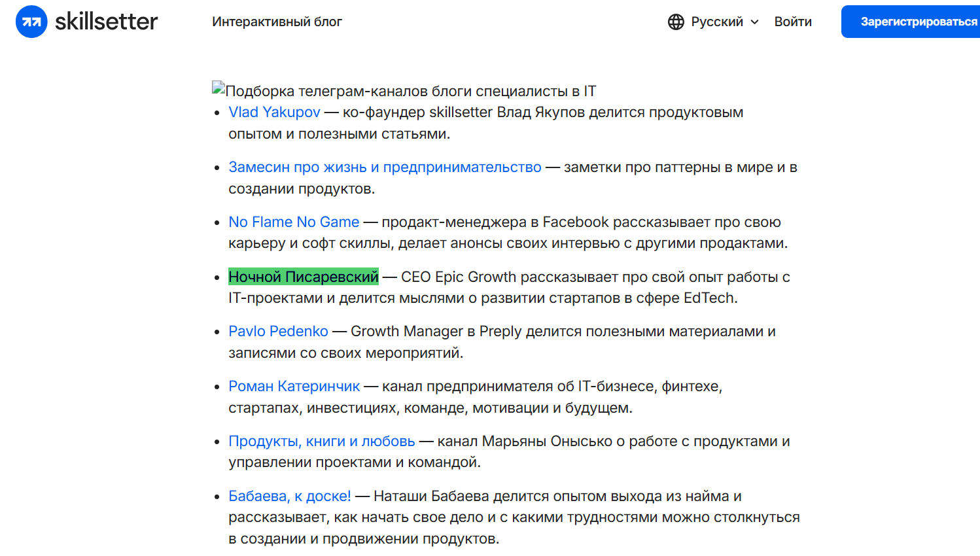Open Продукты, книги и любовь link
Image resolution: width=980 pixels, height=556 pixels.
321,442
